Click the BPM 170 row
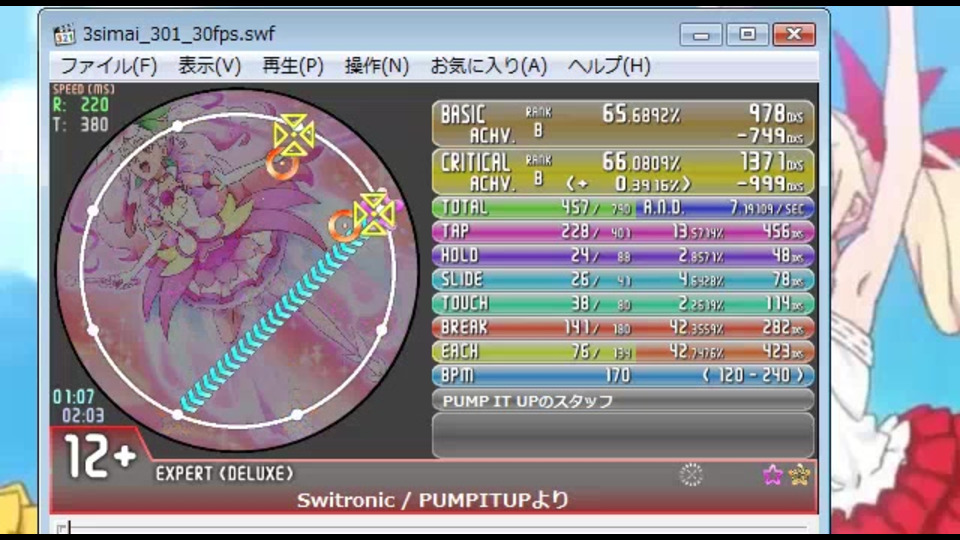Viewport: 960px width, 540px height. 623,375
